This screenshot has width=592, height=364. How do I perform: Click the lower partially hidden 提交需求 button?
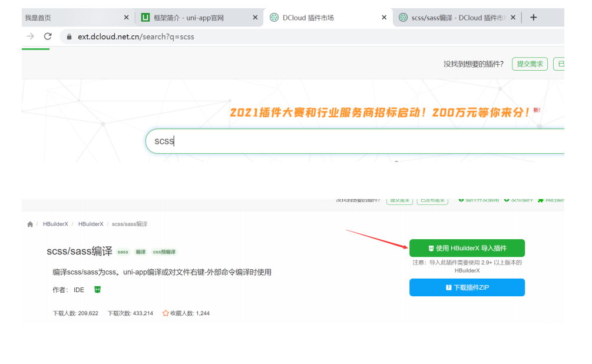coord(399,200)
